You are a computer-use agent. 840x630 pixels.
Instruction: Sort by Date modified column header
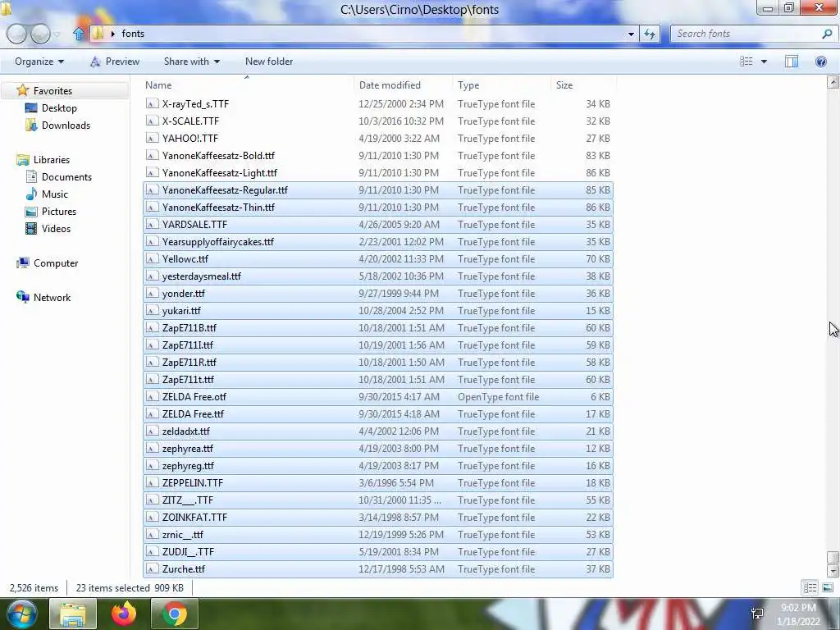(402, 85)
